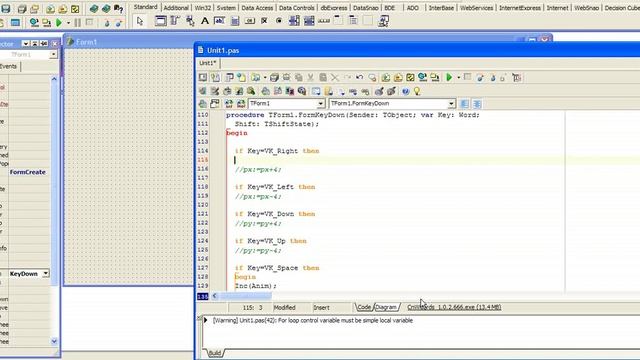Click code line 'if Key=VK_Space then'

[x=277, y=268]
